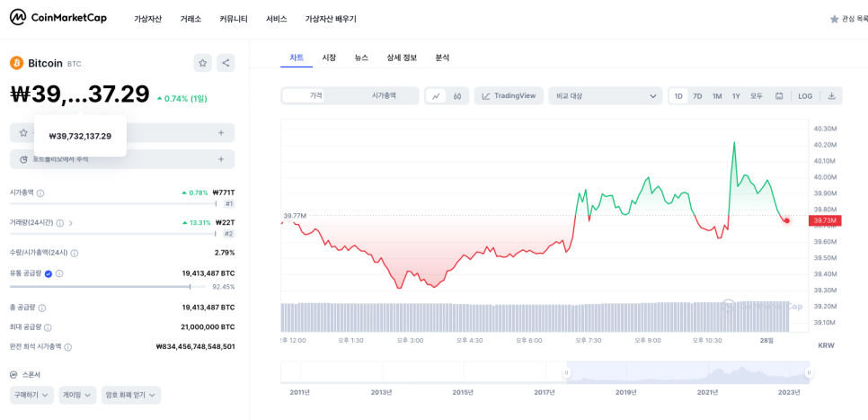Open the 가상자산 배우기 menu

point(331,19)
